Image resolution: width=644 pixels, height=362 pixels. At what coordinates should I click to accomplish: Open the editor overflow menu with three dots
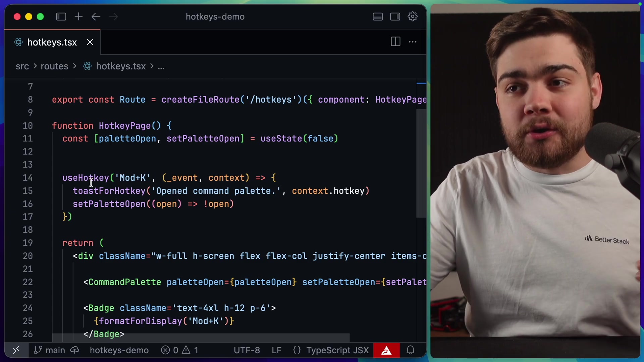(412, 42)
